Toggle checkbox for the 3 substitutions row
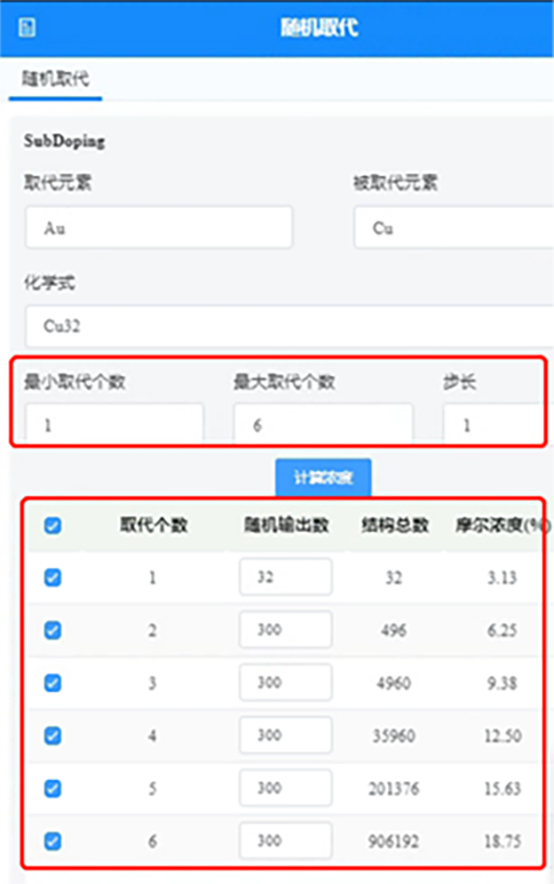 (52, 683)
